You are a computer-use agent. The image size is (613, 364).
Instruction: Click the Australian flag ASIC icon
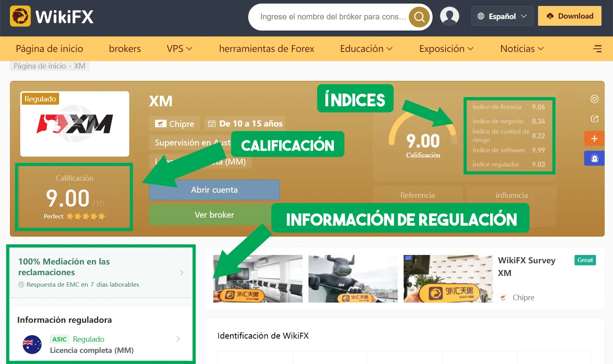coord(32,345)
